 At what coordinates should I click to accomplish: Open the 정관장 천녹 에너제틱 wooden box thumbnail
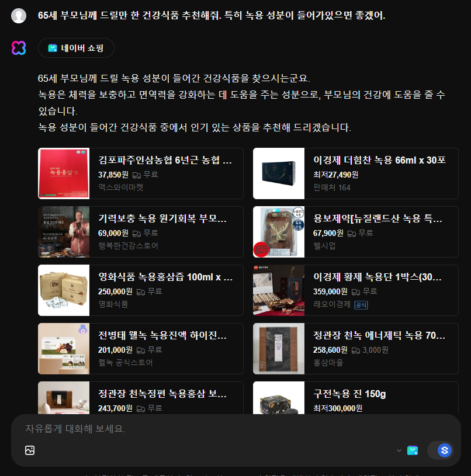click(x=279, y=349)
